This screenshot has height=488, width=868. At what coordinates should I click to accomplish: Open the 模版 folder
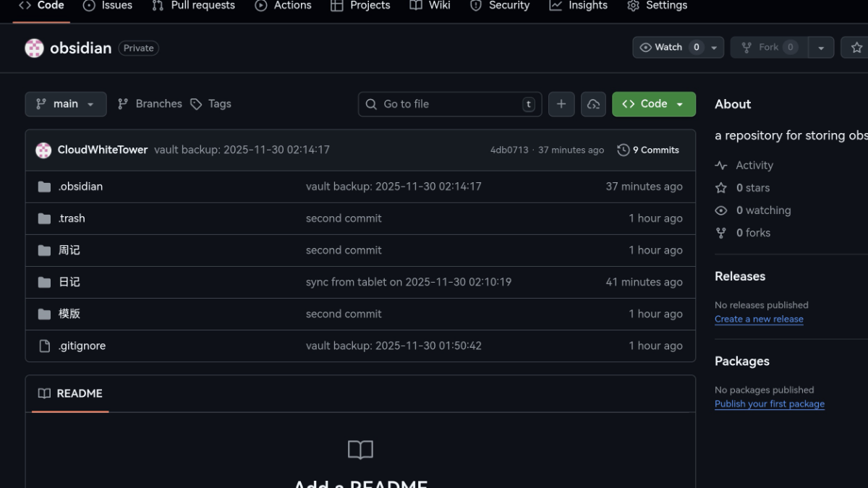[69, 314]
